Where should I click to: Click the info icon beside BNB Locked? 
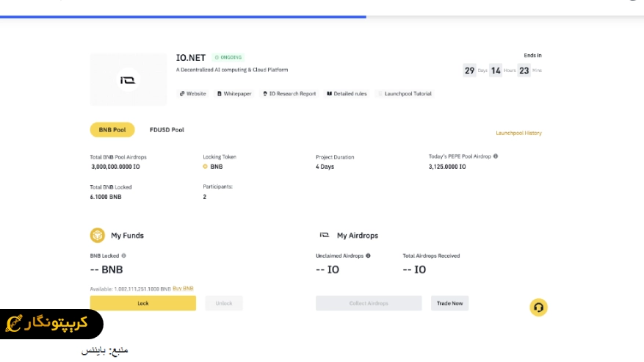point(123,256)
